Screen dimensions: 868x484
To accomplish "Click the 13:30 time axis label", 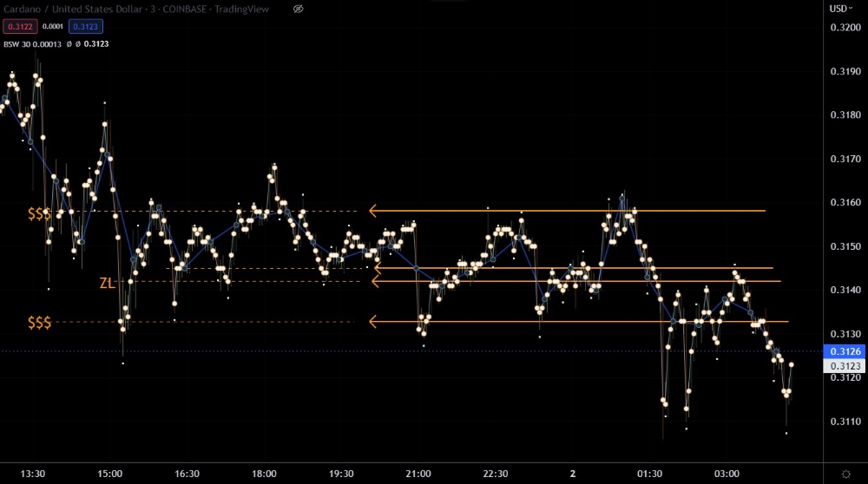I will coord(33,474).
